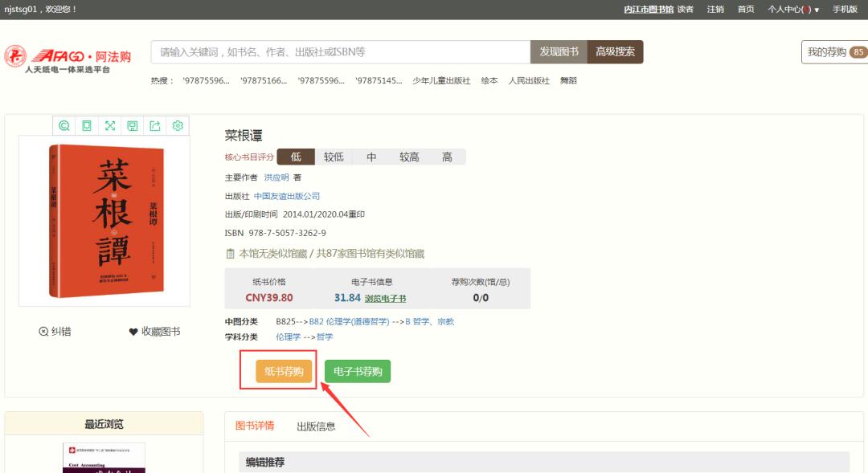Open the 浏览电子书 link
Image resolution: width=868 pixels, height=473 pixels.
coord(385,299)
